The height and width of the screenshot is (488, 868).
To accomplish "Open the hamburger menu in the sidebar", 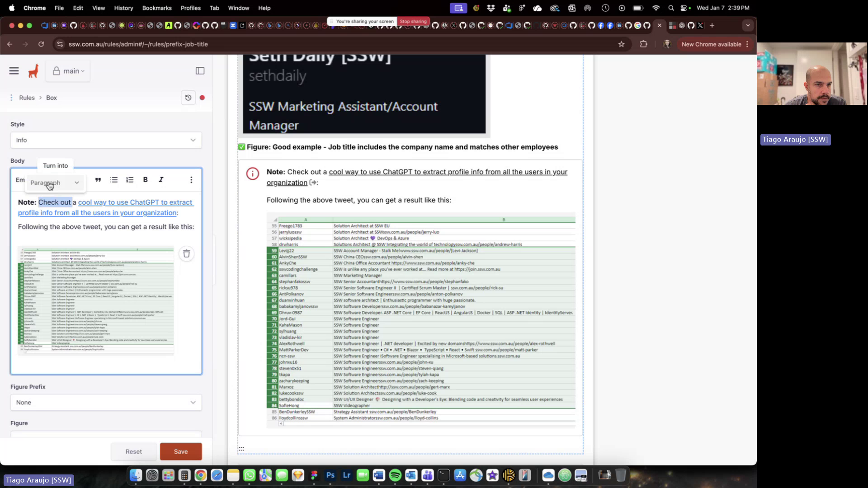I will (x=14, y=71).
